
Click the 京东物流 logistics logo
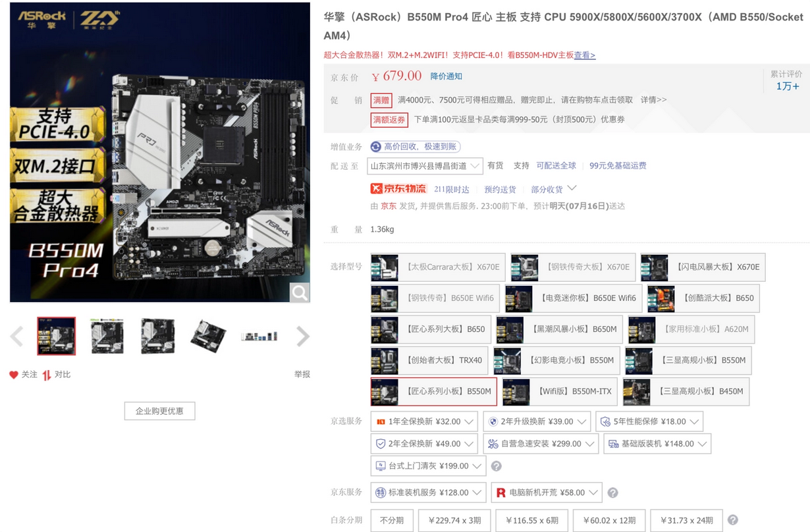pyautogui.click(x=399, y=189)
